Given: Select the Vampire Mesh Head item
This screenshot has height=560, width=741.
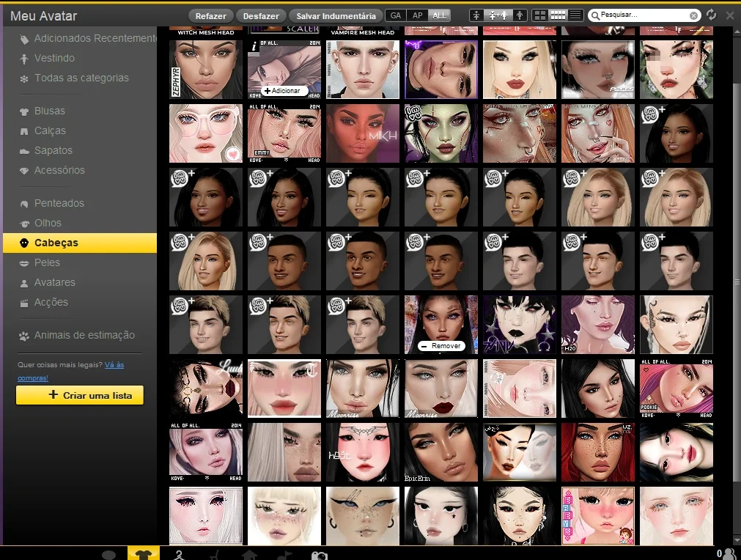Looking at the screenshot, I should (x=363, y=32).
